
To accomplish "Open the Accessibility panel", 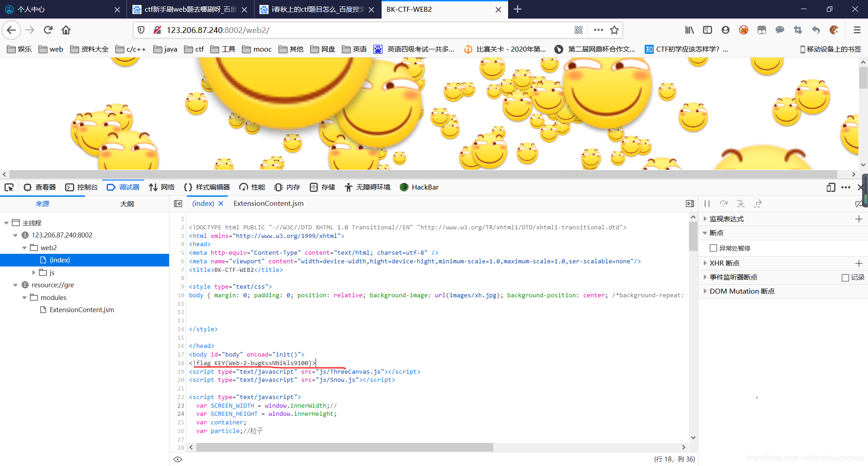I will [367, 187].
